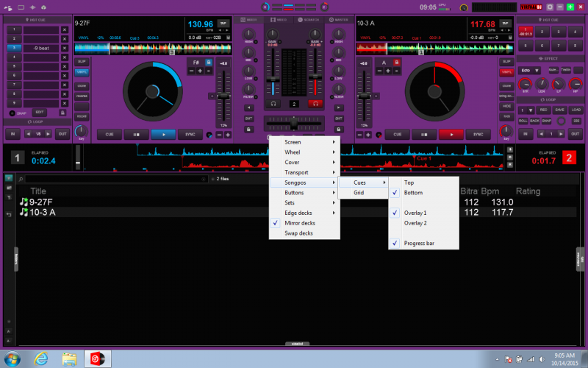Check Overlay 2 option

pyautogui.click(x=424, y=223)
